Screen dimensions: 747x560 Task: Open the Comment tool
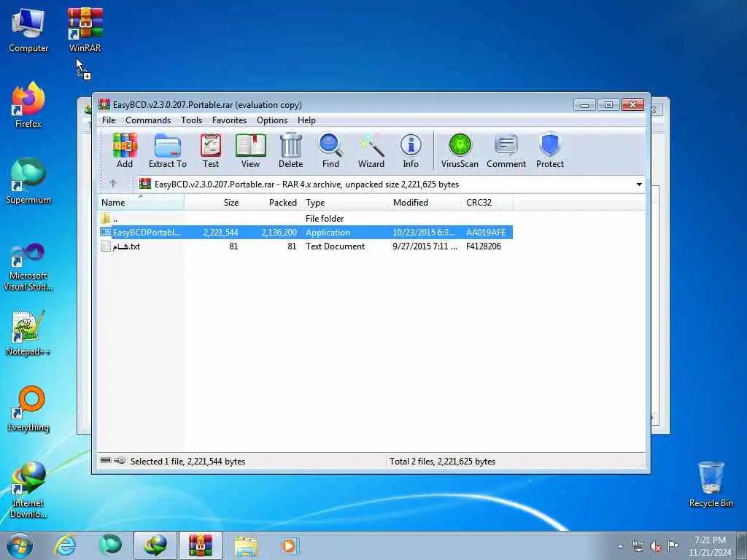(506, 150)
